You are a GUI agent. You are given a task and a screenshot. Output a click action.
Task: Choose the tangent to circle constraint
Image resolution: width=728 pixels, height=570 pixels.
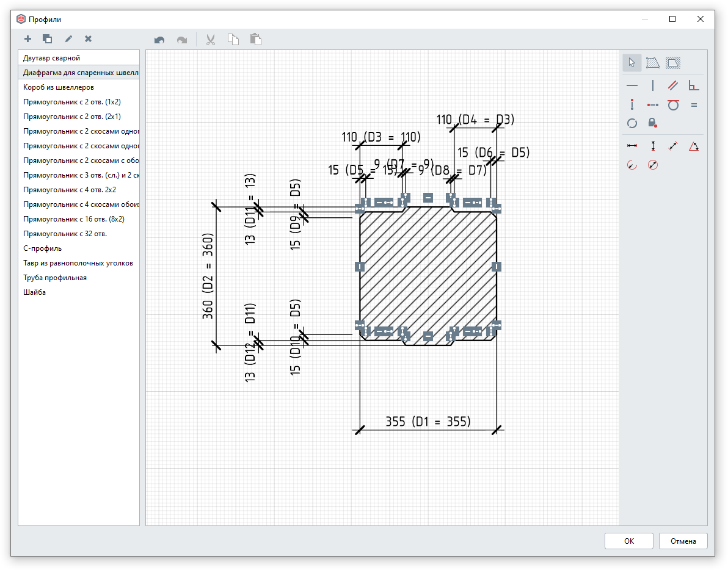(673, 105)
